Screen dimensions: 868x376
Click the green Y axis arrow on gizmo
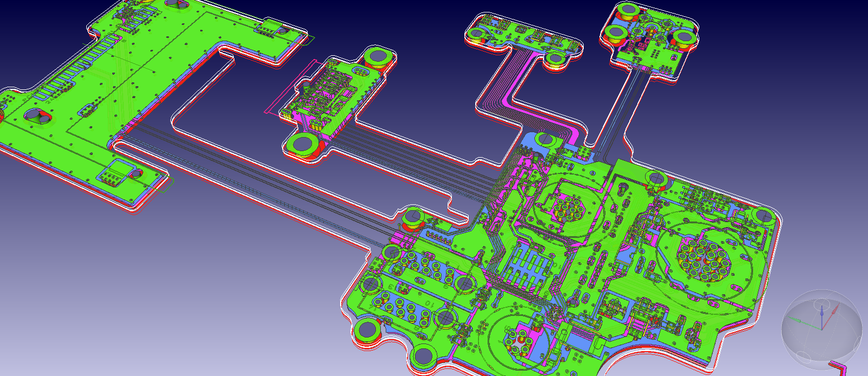(x=797, y=321)
